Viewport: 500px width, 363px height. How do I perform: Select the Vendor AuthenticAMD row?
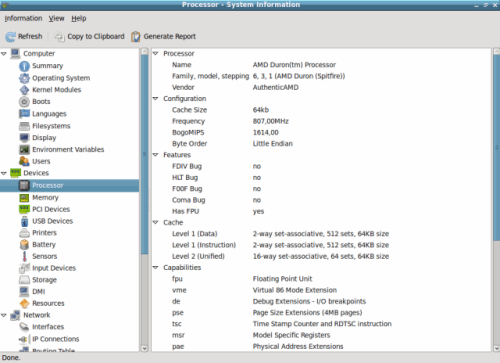click(x=321, y=87)
